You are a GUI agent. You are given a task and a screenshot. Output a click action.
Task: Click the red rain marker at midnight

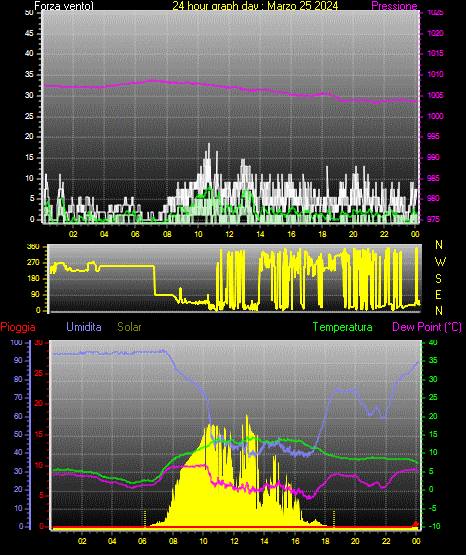click(416, 524)
